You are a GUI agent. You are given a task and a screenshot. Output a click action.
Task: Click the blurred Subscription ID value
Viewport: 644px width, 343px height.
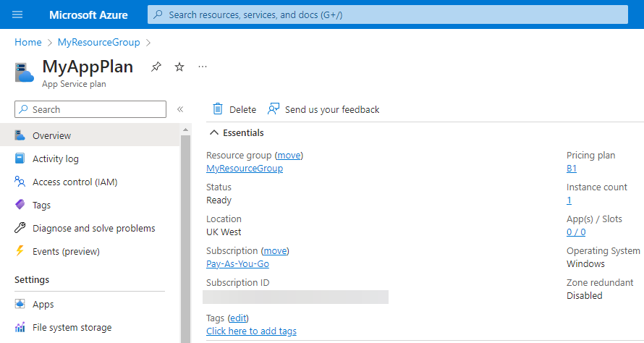pyautogui.click(x=295, y=297)
